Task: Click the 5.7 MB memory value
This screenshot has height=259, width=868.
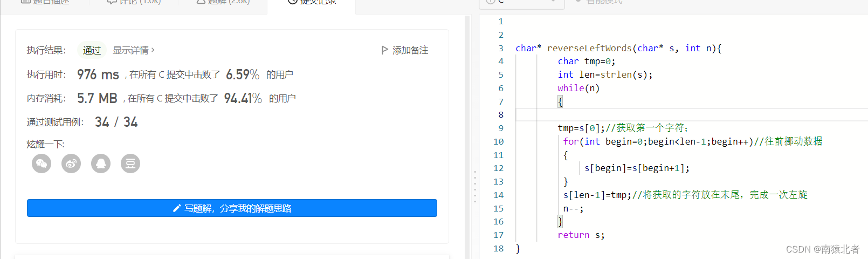Action: 97,98
